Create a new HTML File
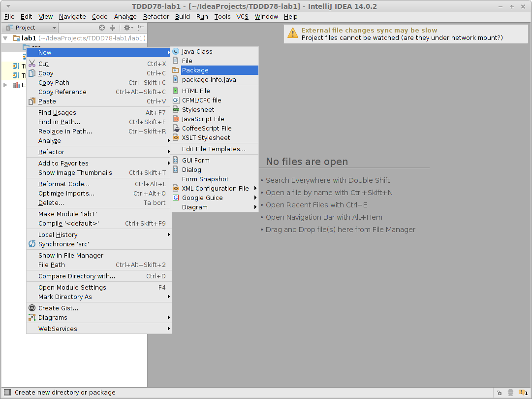This screenshot has height=399, width=532. coord(215,91)
